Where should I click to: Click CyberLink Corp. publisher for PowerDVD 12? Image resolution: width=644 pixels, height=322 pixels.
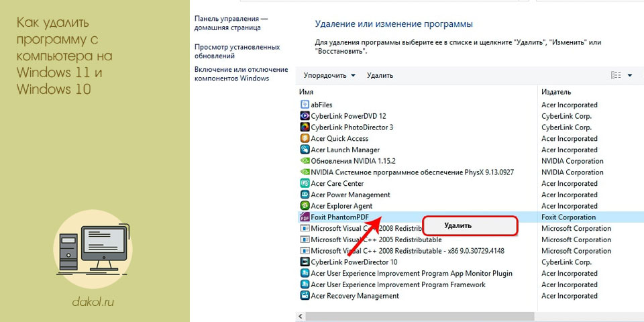tap(566, 116)
